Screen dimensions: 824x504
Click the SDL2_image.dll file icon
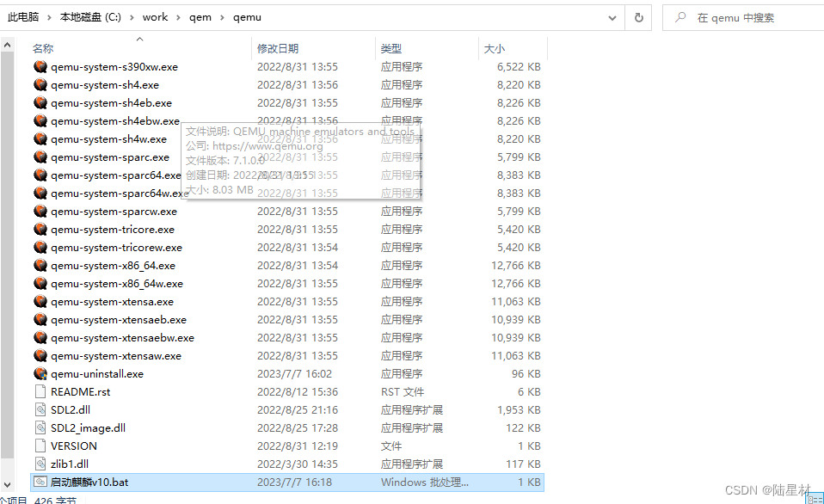[40, 427]
